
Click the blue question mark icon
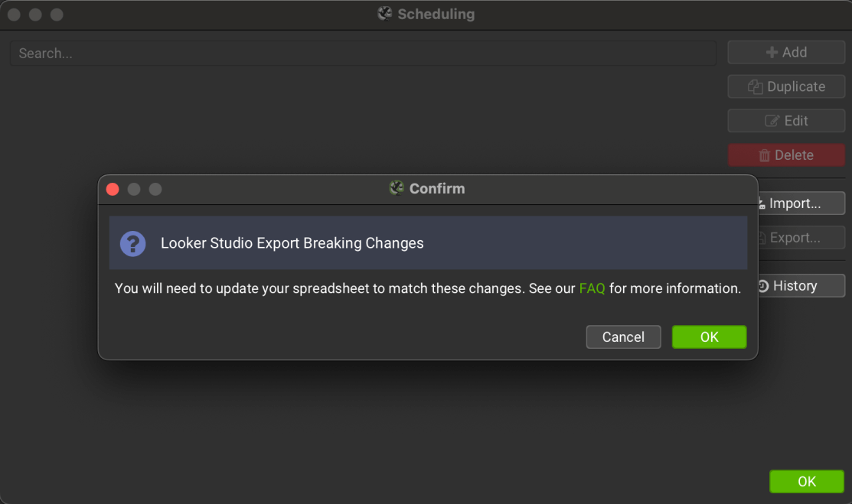pyautogui.click(x=132, y=243)
